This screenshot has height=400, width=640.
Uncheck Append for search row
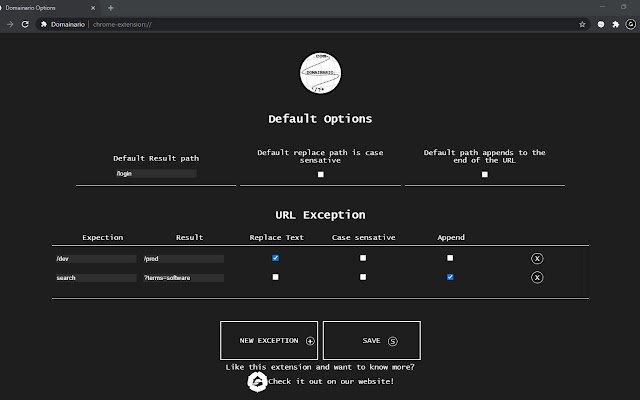point(450,277)
